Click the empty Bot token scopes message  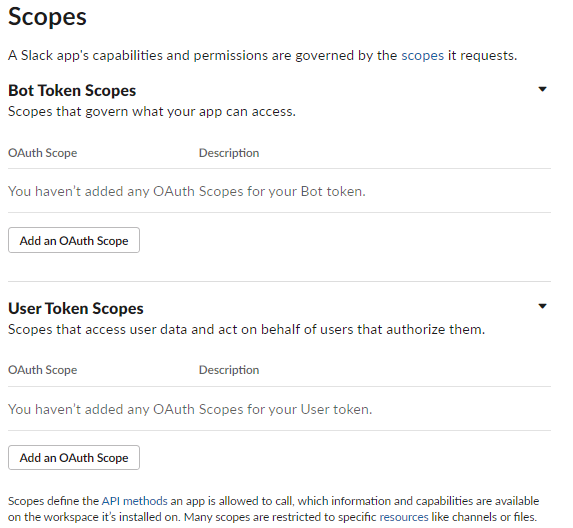187,191
